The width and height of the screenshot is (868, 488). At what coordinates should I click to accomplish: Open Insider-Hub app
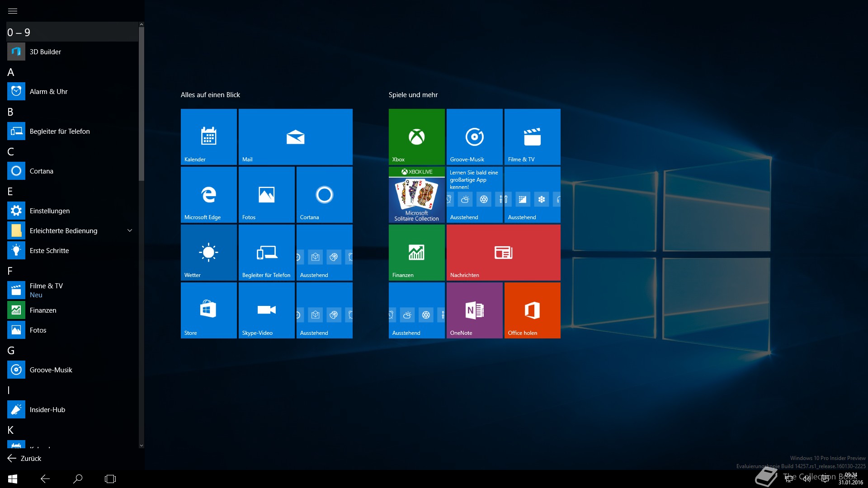click(72, 409)
